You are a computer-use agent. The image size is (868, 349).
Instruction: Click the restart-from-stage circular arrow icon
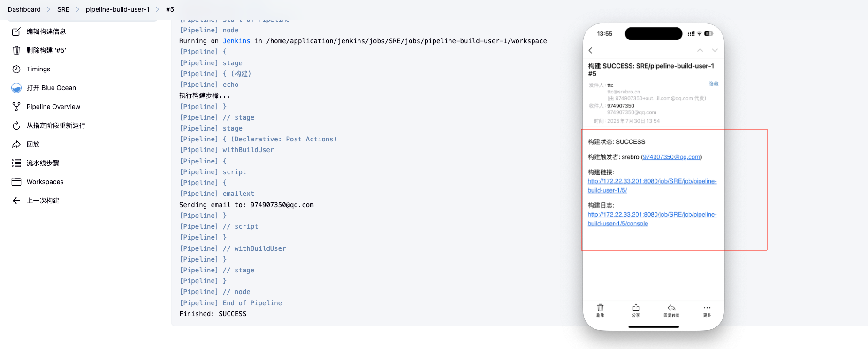(x=16, y=125)
